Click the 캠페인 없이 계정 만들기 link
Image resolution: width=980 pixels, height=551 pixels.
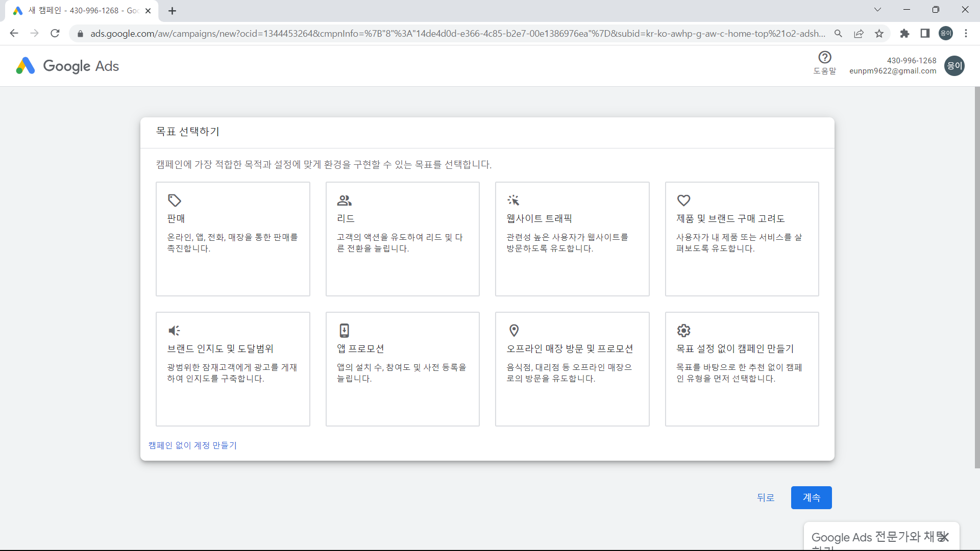[192, 445]
